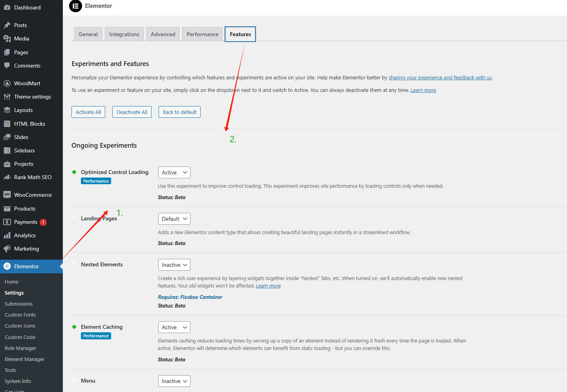Click the Marketing megaphone icon
Viewport: 567px width, 392px height.
click(7, 249)
